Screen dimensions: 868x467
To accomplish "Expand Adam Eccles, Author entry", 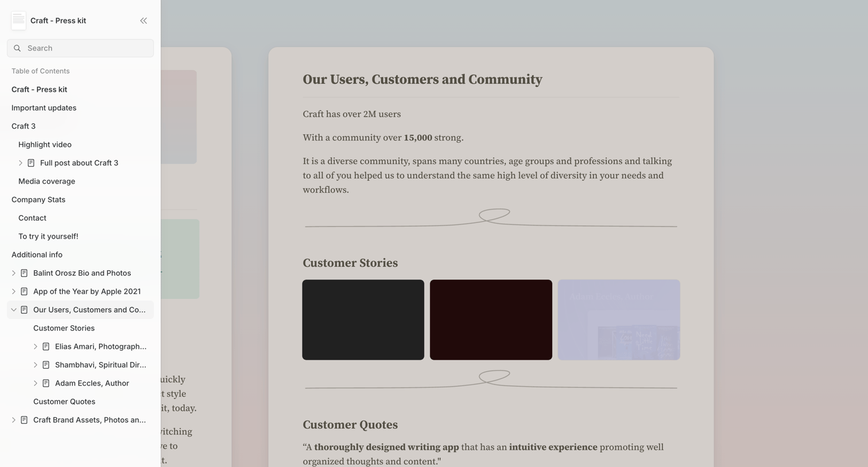I will 36,383.
